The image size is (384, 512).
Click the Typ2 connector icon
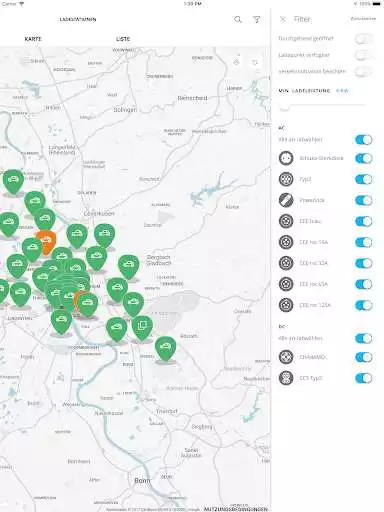286,179
